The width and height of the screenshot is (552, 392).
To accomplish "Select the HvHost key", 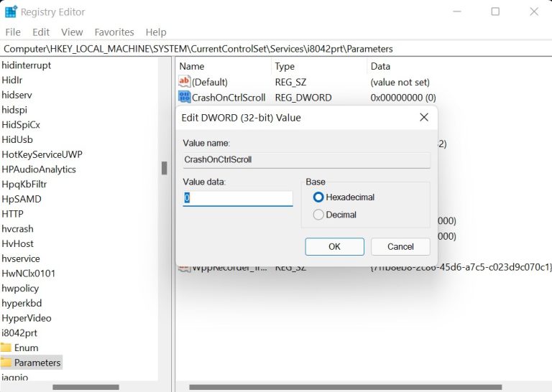I will [x=17, y=243].
